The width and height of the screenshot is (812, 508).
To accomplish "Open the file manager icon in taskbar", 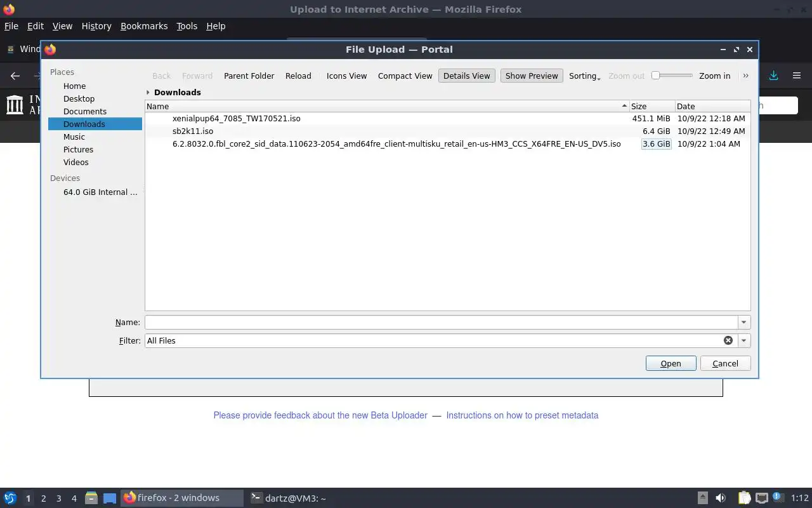I will click(x=91, y=498).
